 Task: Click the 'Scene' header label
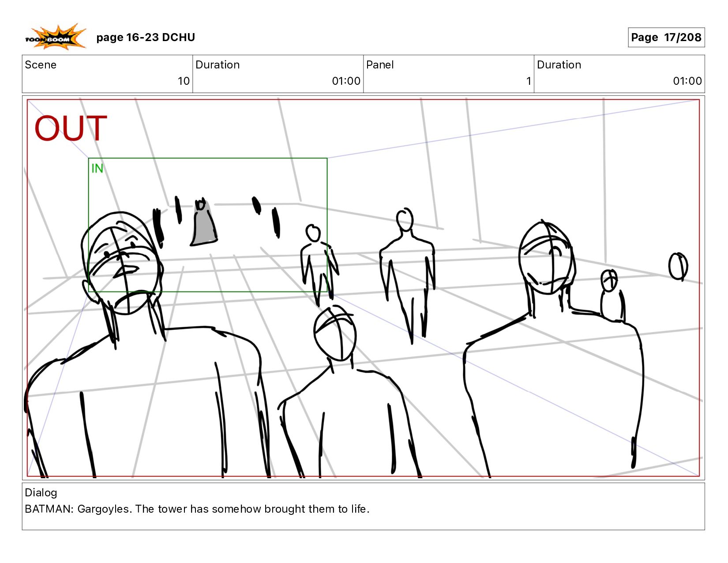tap(41, 65)
